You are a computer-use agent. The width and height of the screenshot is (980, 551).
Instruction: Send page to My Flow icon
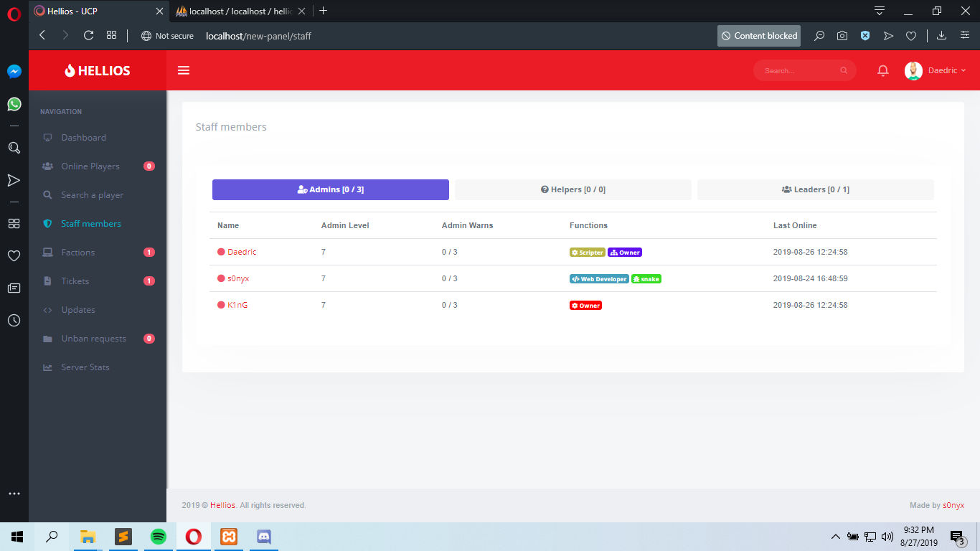pos(888,36)
